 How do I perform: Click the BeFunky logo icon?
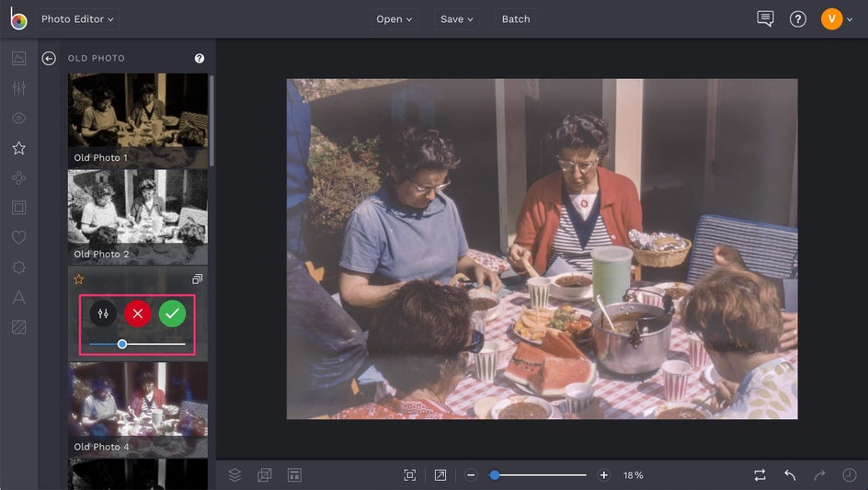click(x=18, y=18)
